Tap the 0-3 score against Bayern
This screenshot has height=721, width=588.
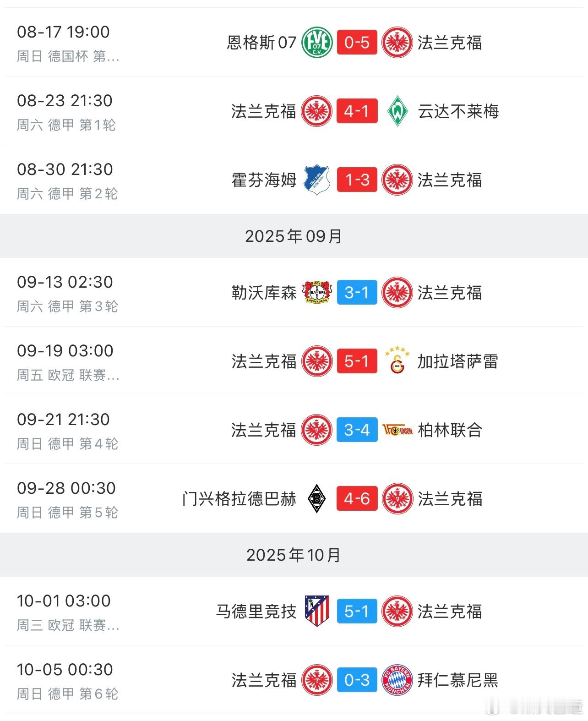357,680
